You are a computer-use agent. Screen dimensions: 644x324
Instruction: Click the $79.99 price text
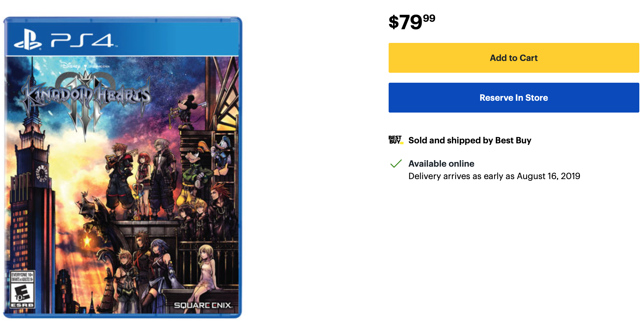(x=412, y=22)
